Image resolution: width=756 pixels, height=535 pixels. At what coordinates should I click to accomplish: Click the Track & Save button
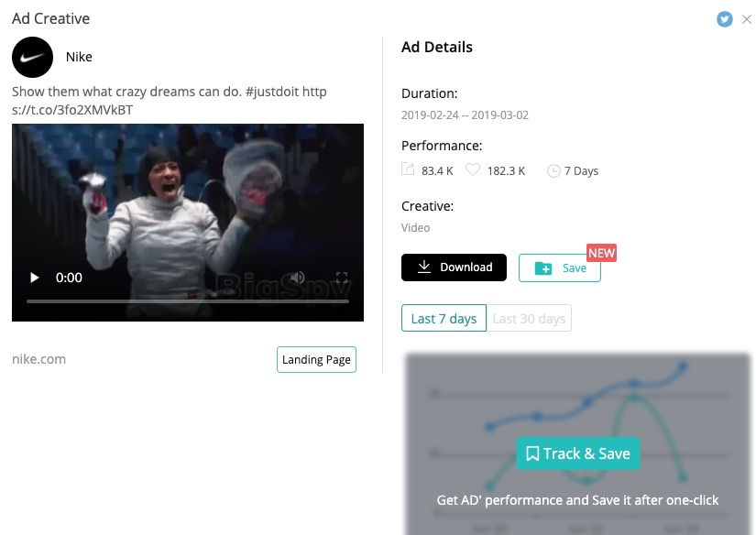click(x=578, y=453)
